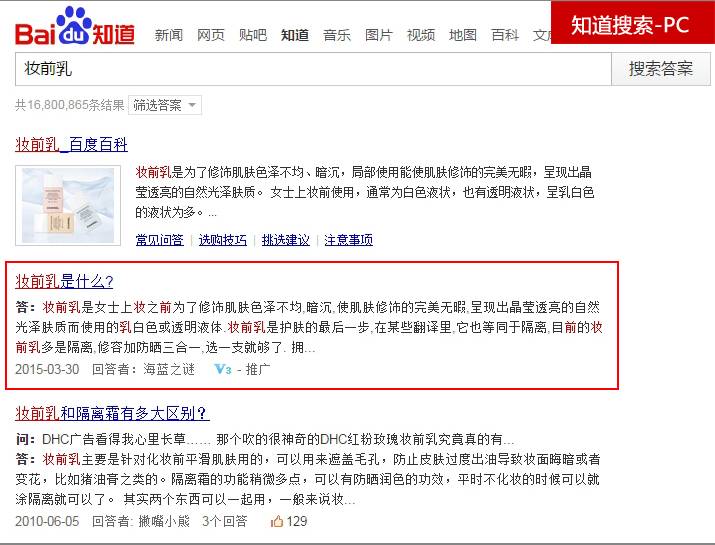Click the makeup primer product thumbnail
Image resolution: width=715 pixels, height=545 pixels.
click(x=68, y=206)
